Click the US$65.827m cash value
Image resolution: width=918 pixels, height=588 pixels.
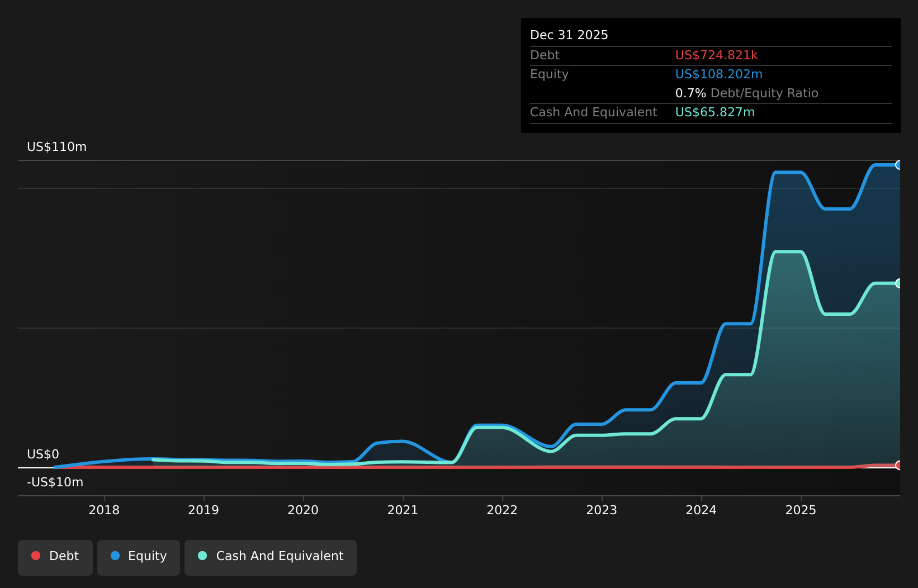tap(715, 112)
